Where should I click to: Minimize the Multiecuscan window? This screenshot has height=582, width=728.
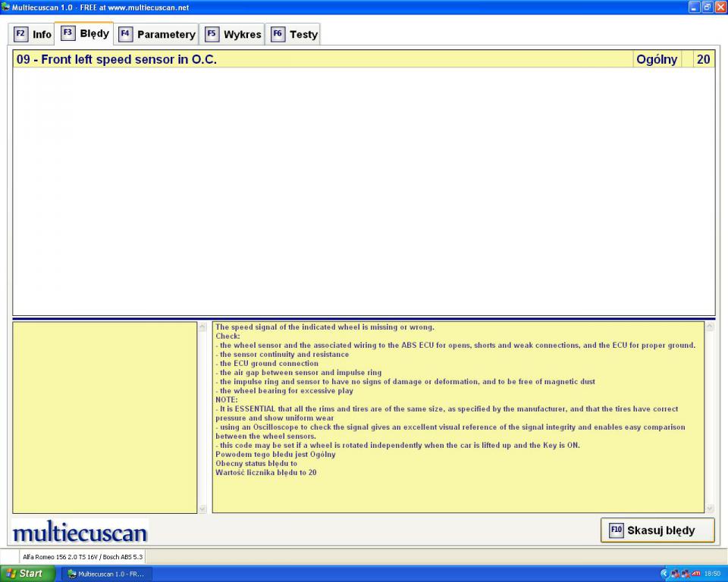(x=694, y=7)
